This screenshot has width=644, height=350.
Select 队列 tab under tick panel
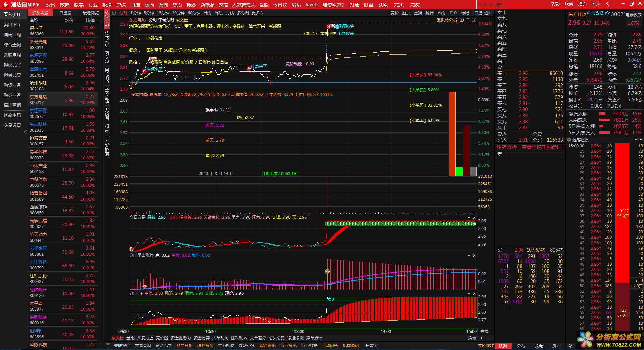[x=503, y=346]
